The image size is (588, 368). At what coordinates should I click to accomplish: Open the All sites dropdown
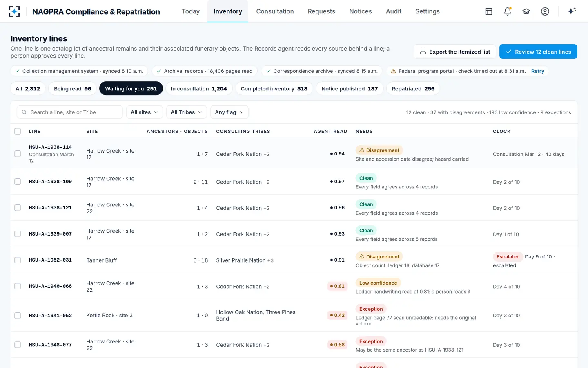(x=144, y=112)
